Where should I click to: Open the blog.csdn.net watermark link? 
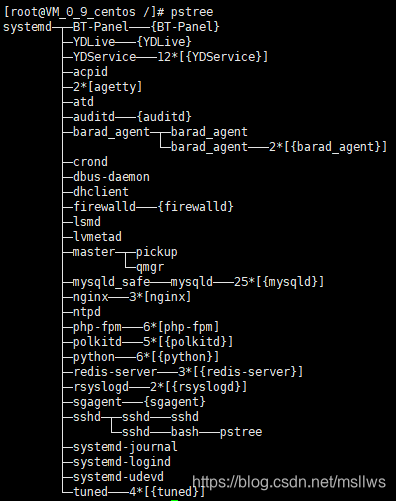289,482
